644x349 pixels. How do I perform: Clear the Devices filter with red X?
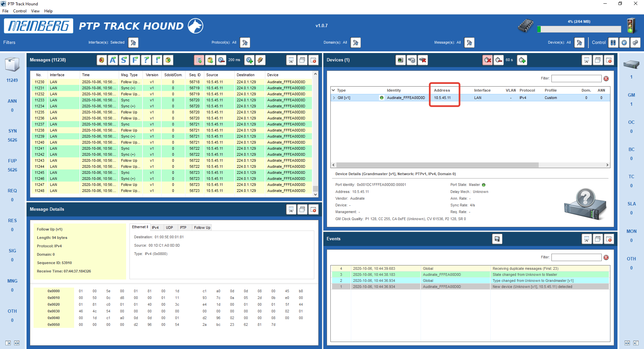(606, 79)
